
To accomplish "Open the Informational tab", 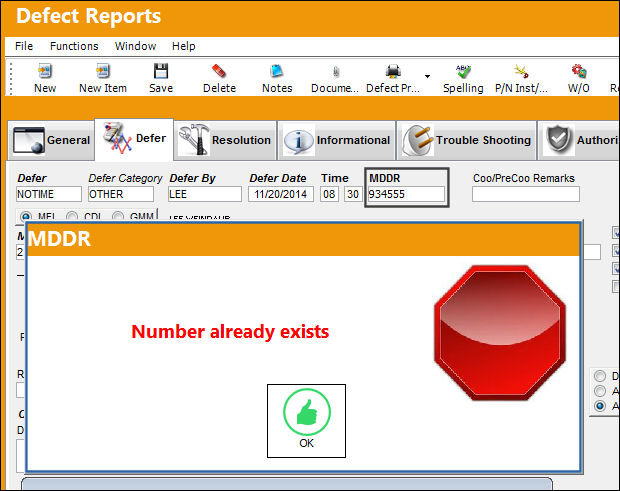I will pos(336,140).
